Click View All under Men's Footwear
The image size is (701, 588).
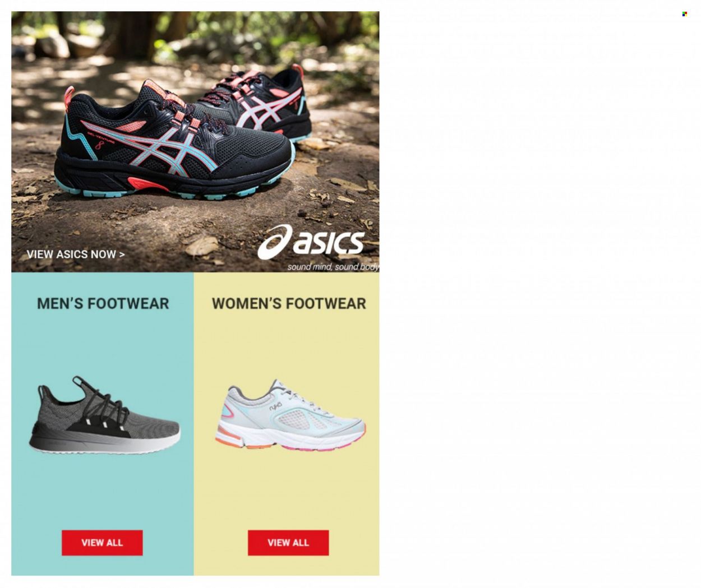[x=102, y=543]
